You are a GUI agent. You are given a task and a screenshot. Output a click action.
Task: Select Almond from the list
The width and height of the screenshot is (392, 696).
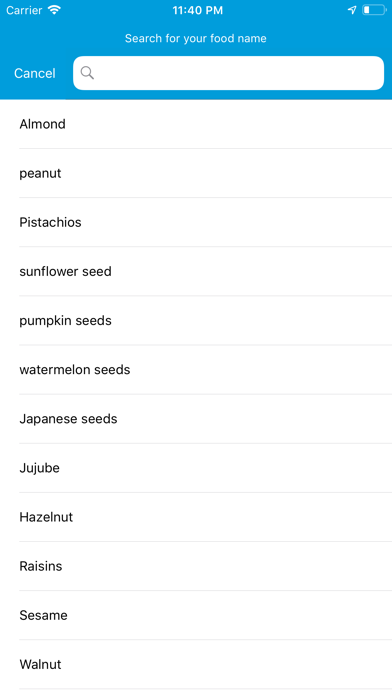point(196,124)
